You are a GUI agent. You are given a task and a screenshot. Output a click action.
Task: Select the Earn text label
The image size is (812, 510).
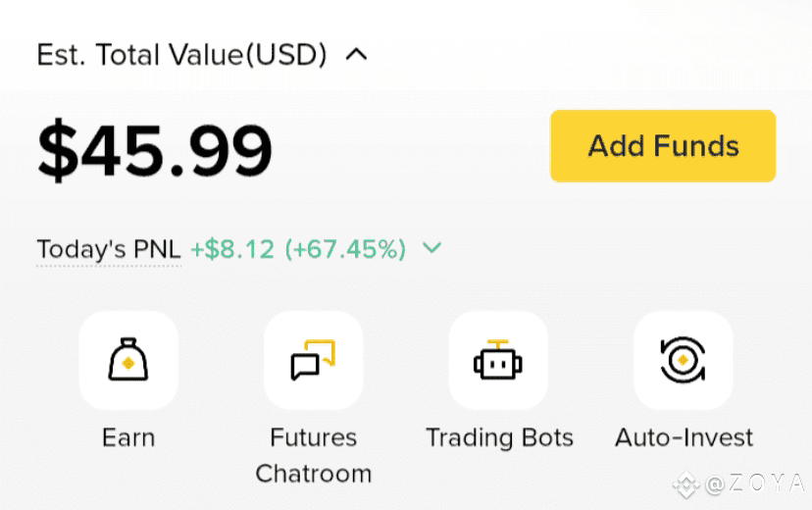click(x=128, y=438)
